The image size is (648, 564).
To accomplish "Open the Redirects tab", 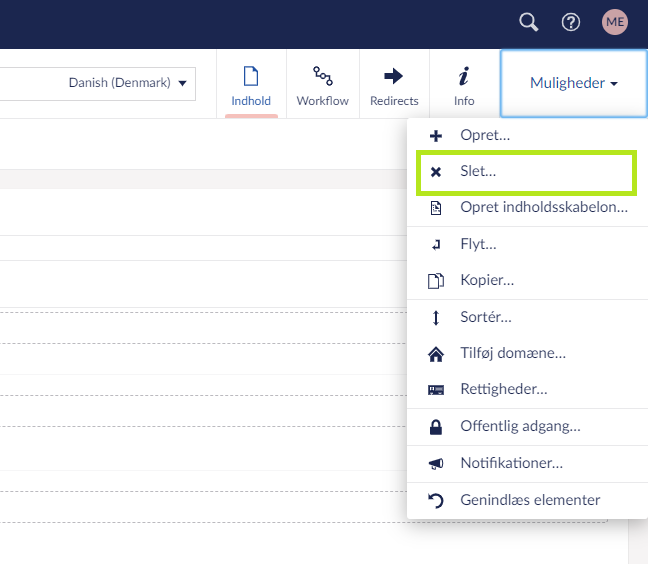I will click(x=393, y=85).
